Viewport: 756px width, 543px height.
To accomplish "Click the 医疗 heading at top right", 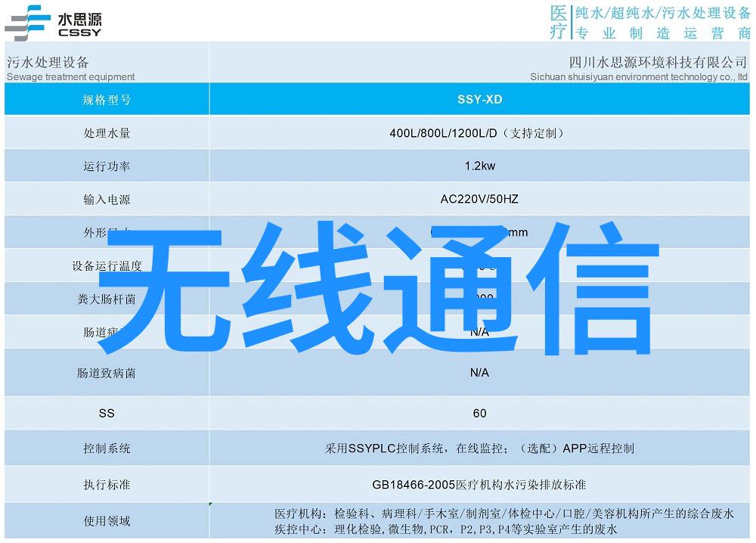I will [558, 22].
